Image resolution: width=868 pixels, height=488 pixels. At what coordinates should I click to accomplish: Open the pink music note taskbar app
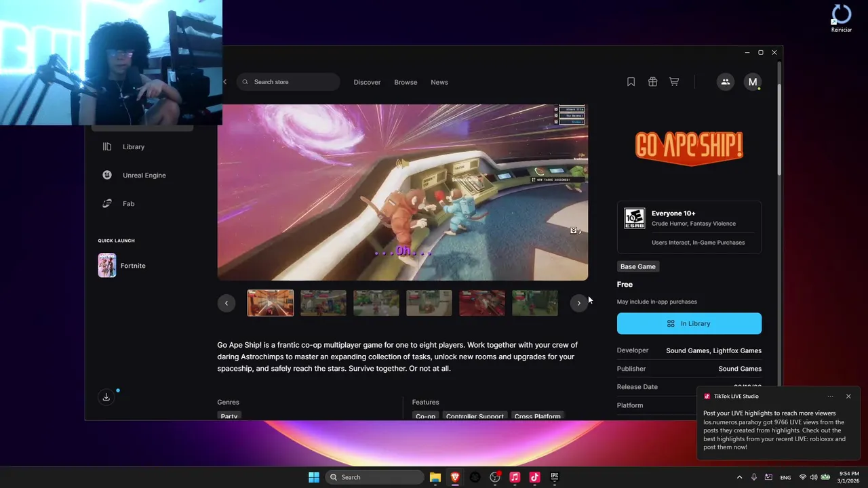(x=515, y=477)
